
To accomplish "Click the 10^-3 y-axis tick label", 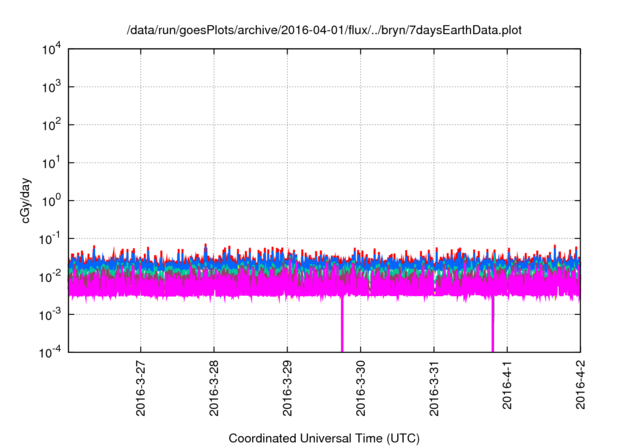I will (x=50, y=314).
